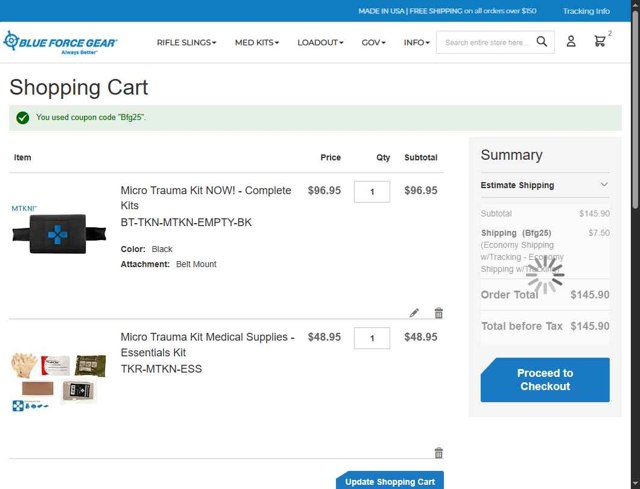Viewport: 640px width, 489px height.
Task: Open the shopping cart icon in header
Action: click(600, 41)
